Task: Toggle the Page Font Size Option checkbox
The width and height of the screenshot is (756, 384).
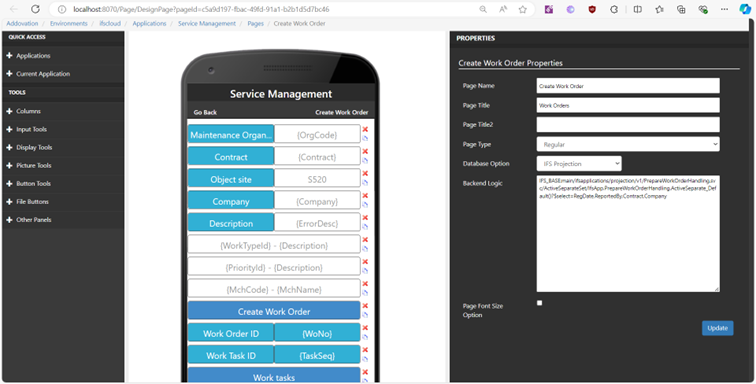Action: pyautogui.click(x=540, y=303)
